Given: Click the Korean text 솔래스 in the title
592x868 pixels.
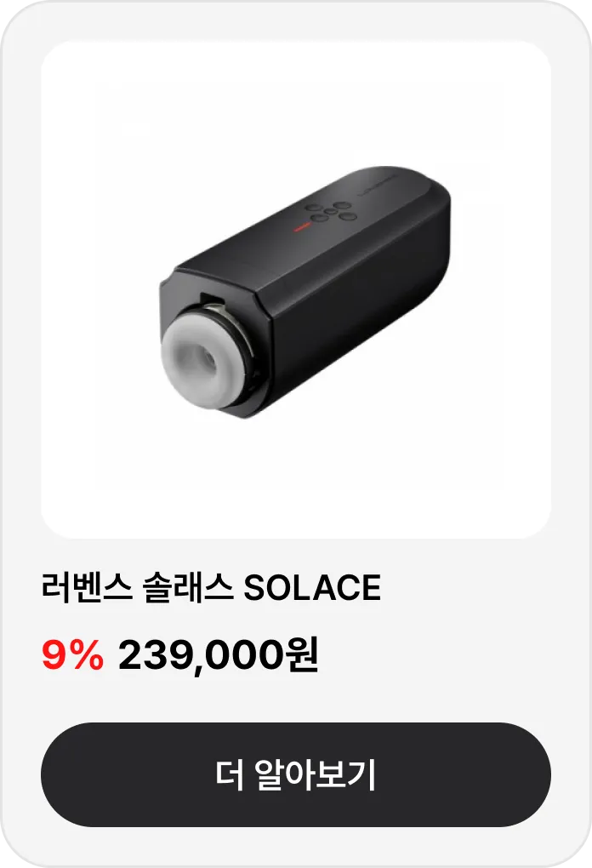Looking at the screenshot, I should [188, 587].
